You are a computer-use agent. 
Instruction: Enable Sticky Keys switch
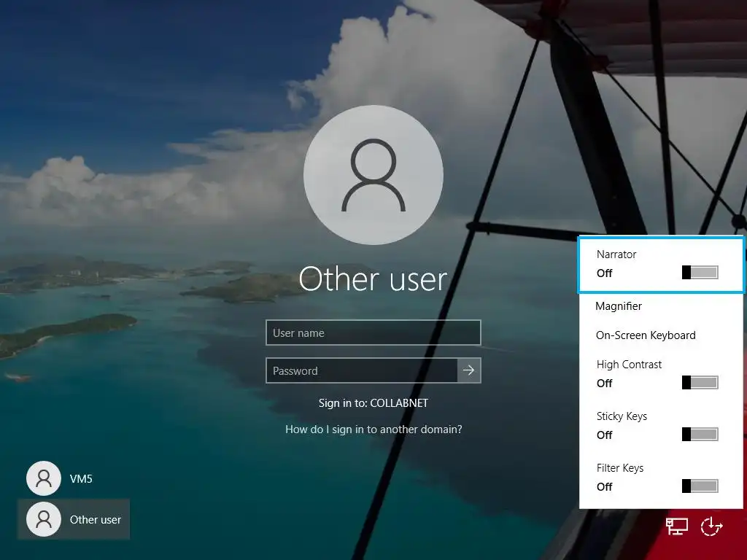[x=700, y=435]
